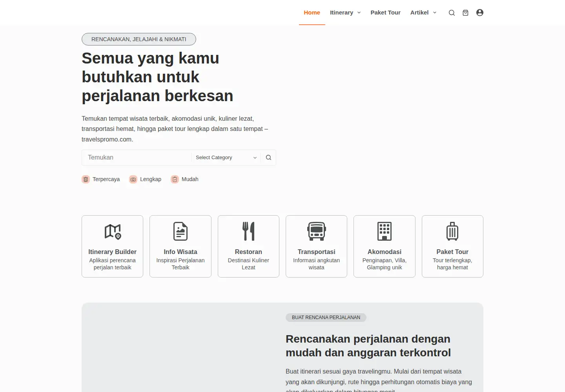
Task: Click the Paket Tour luggage icon
Action: pyautogui.click(x=452, y=231)
